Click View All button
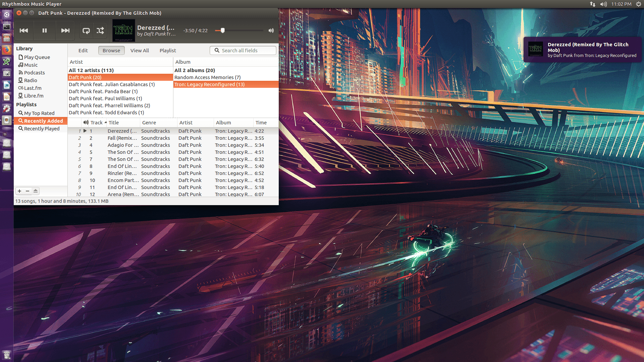This screenshot has height=362, width=644. click(140, 51)
